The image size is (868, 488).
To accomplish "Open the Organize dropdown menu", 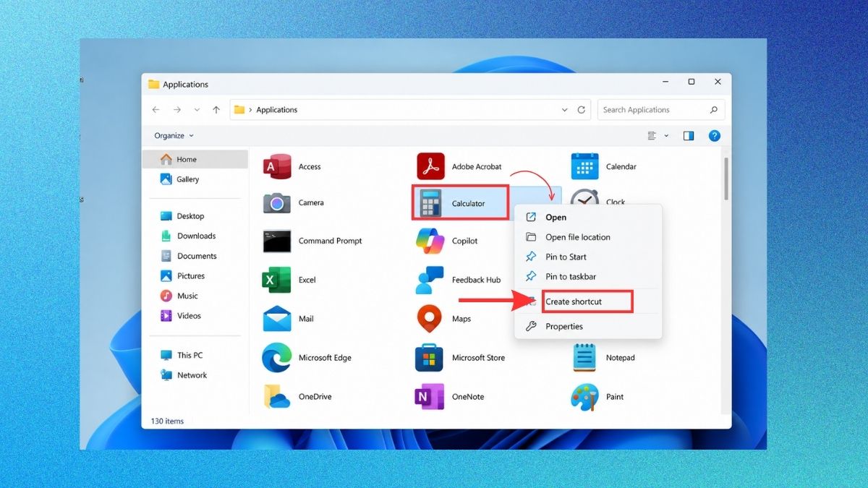I will pos(174,135).
